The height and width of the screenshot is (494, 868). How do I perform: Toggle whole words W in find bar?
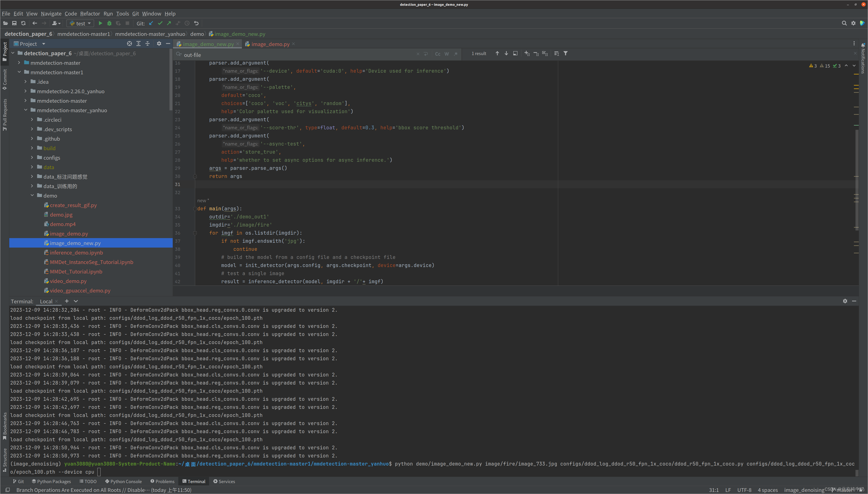click(446, 54)
